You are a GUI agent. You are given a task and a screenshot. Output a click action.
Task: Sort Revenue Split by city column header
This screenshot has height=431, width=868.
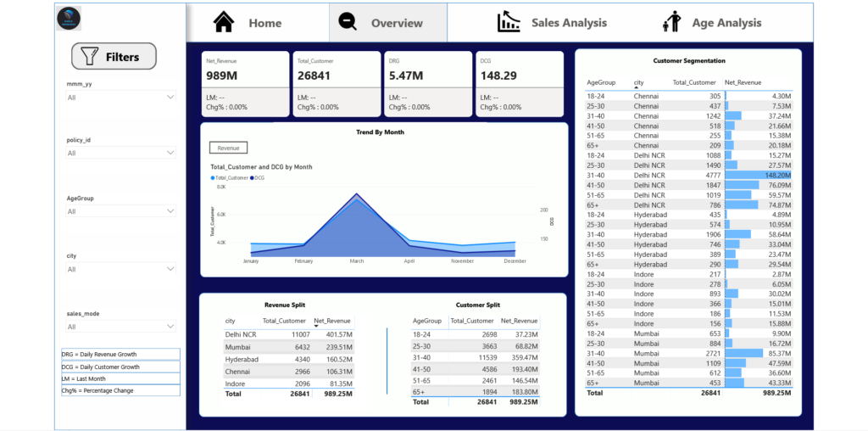tap(230, 321)
